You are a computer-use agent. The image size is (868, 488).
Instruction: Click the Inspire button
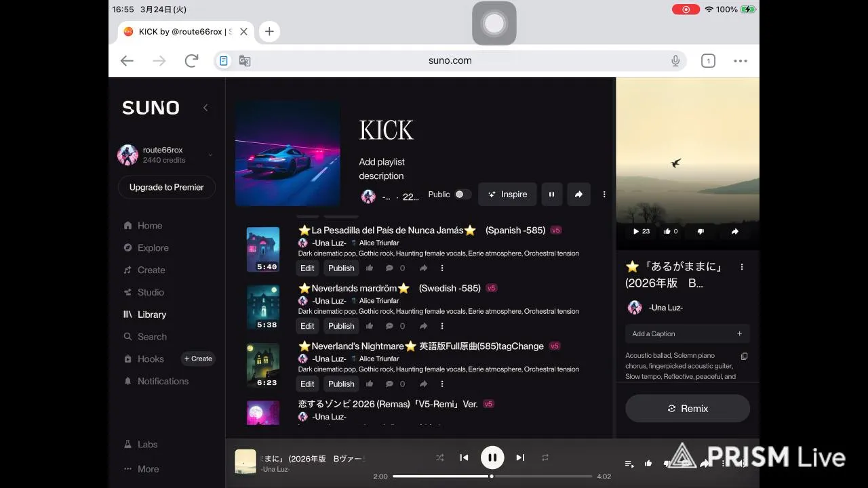(x=507, y=195)
